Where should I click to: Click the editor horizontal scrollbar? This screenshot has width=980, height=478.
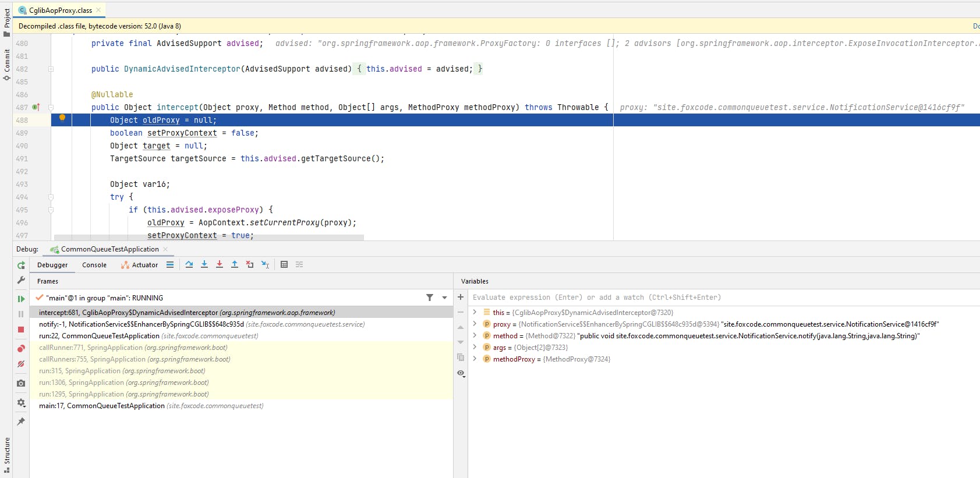pyautogui.click(x=209, y=238)
